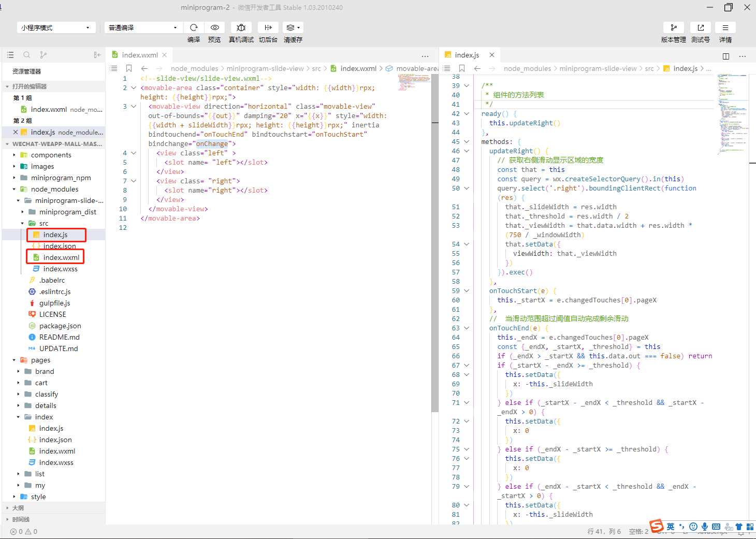Open the details (详情) menu icon
This screenshot has height=539, width=756.
point(725,27)
